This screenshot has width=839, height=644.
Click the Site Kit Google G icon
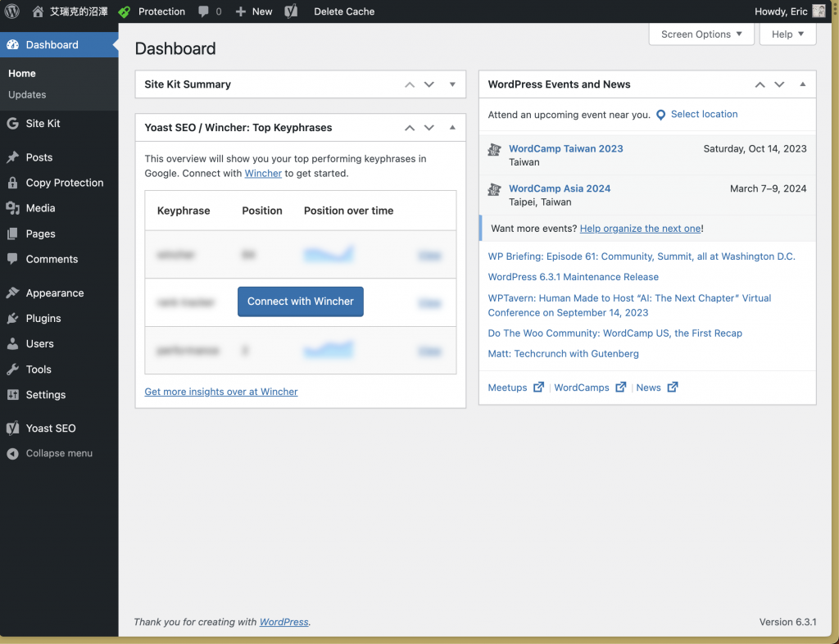click(x=13, y=124)
